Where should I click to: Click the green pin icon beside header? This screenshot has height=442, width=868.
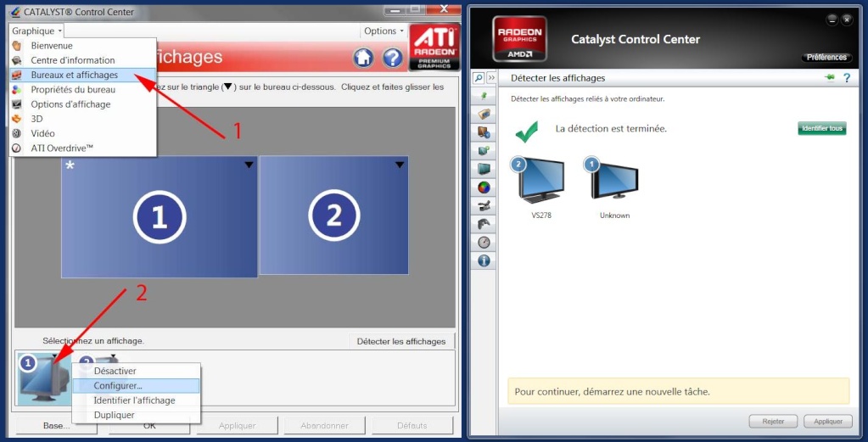click(x=829, y=78)
